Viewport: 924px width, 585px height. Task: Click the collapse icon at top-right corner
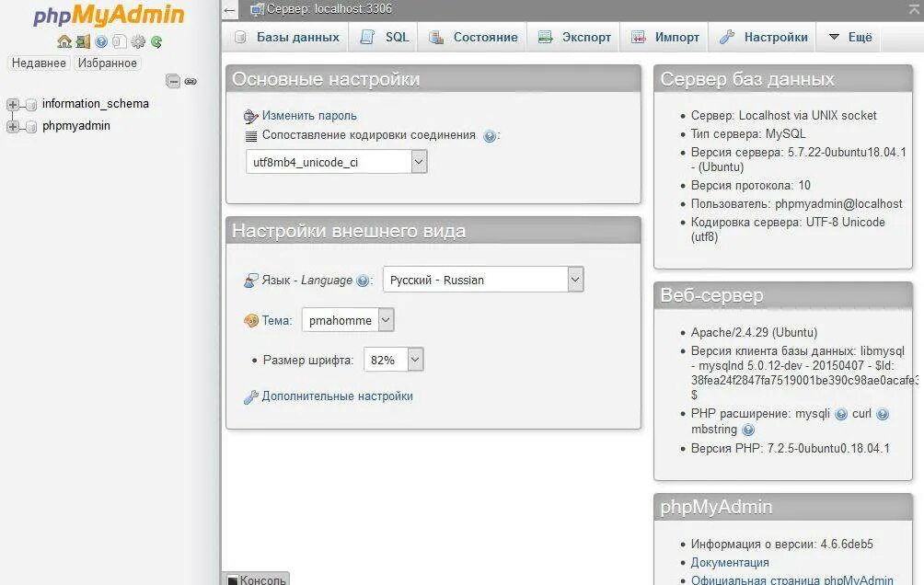click(x=914, y=9)
